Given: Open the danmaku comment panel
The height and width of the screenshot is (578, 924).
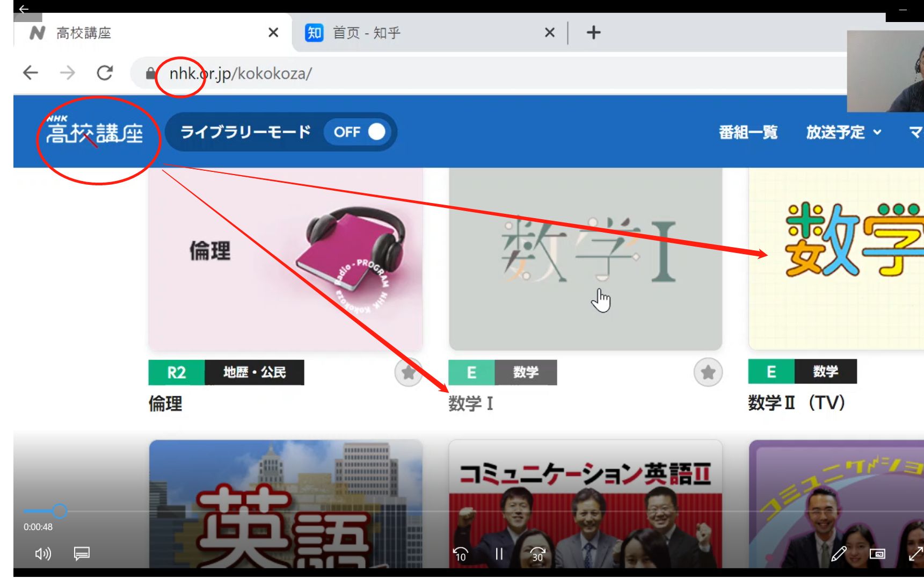Looking at the screenshot, I should pyautogui.click(x=81, y=554).
